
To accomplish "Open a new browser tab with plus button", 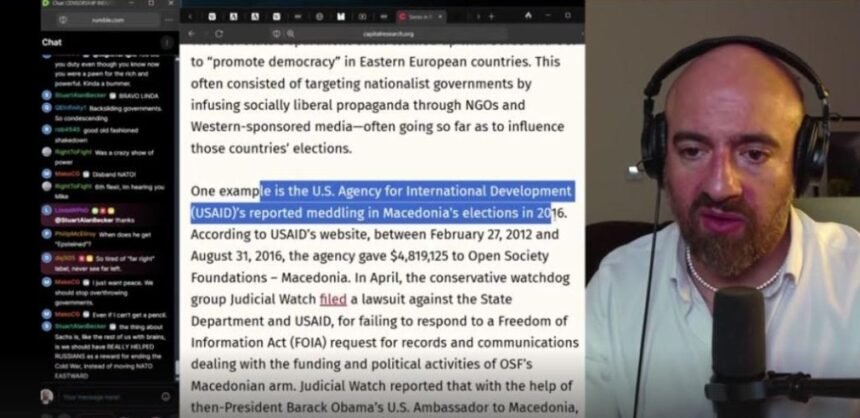I will pos(491,16).
